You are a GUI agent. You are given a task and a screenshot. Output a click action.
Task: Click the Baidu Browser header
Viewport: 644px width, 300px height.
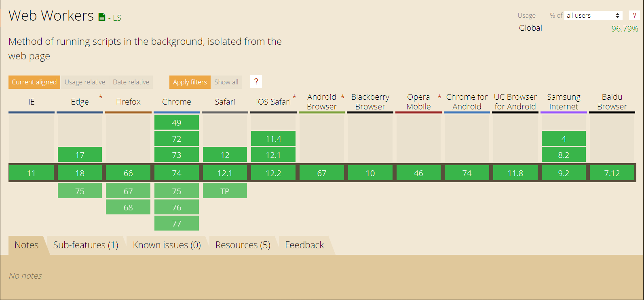[x=612, y=102]
